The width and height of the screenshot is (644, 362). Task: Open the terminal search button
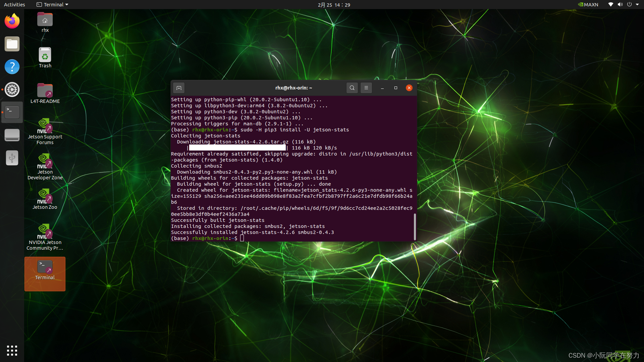coord(352,88)
